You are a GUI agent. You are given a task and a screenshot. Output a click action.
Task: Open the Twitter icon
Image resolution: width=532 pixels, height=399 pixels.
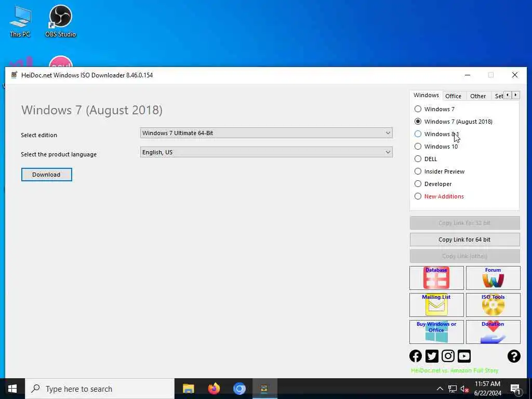(432, 356)
